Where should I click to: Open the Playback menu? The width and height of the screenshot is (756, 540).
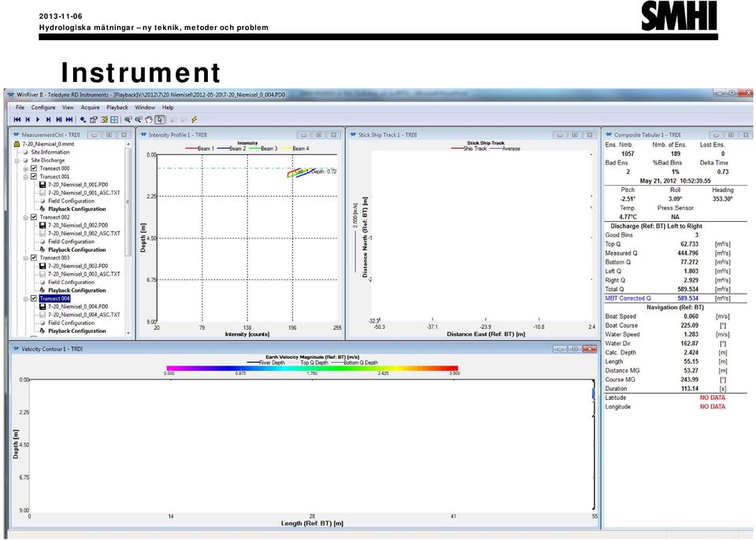point(117,108)
